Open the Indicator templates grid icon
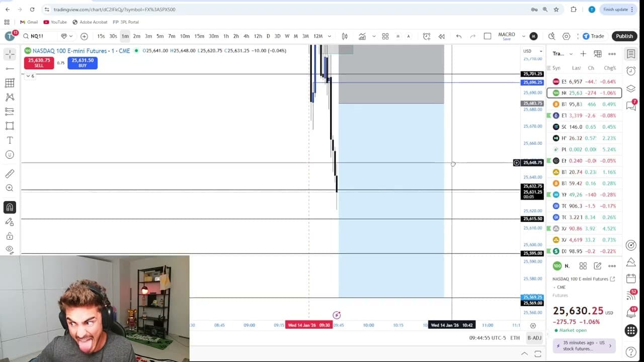This screenshot has width=644, height=362. point(385,36)
